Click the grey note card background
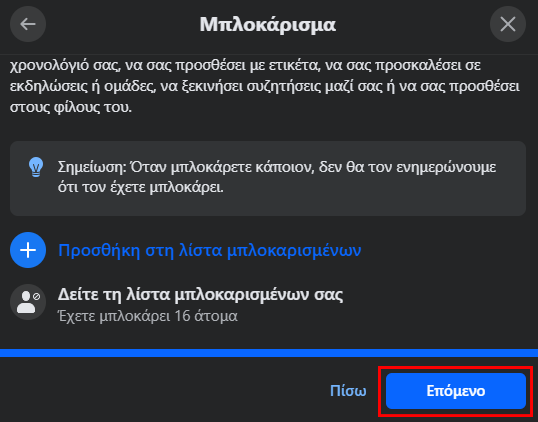 268,178
